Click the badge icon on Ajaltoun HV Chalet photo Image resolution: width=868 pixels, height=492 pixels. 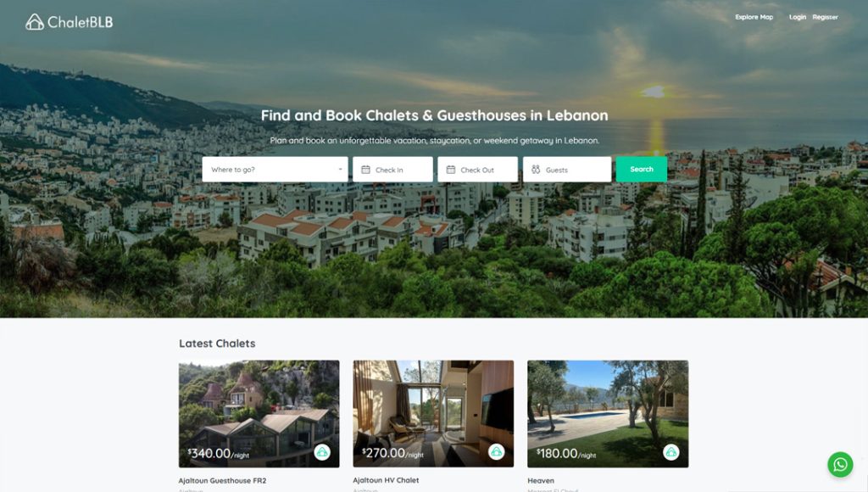coord(497,452)
